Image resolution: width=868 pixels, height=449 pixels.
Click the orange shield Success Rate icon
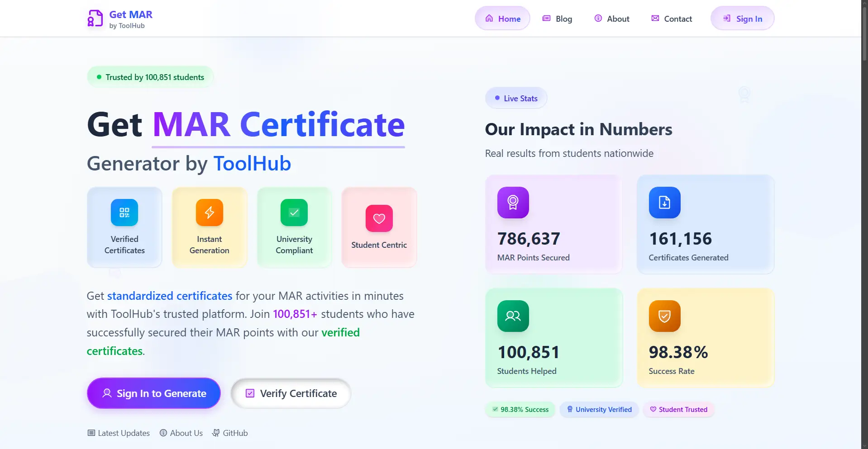tap(664, 316)
